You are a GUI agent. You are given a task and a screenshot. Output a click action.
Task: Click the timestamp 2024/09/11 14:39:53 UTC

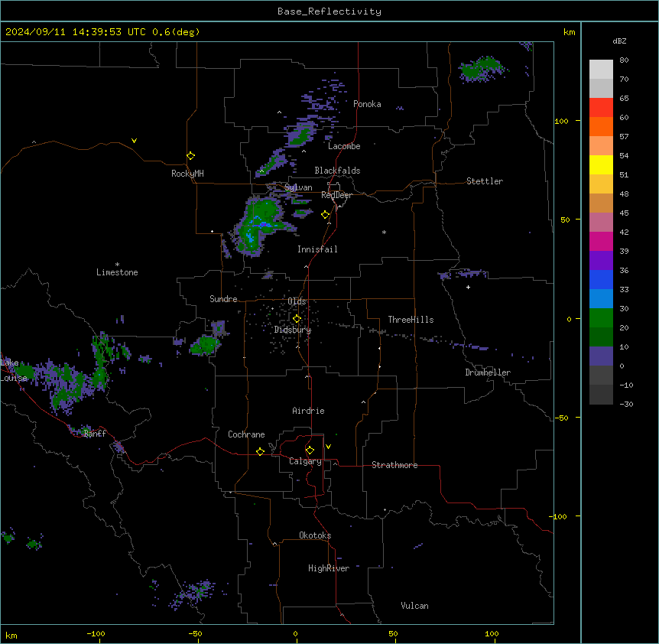[76, 32]
